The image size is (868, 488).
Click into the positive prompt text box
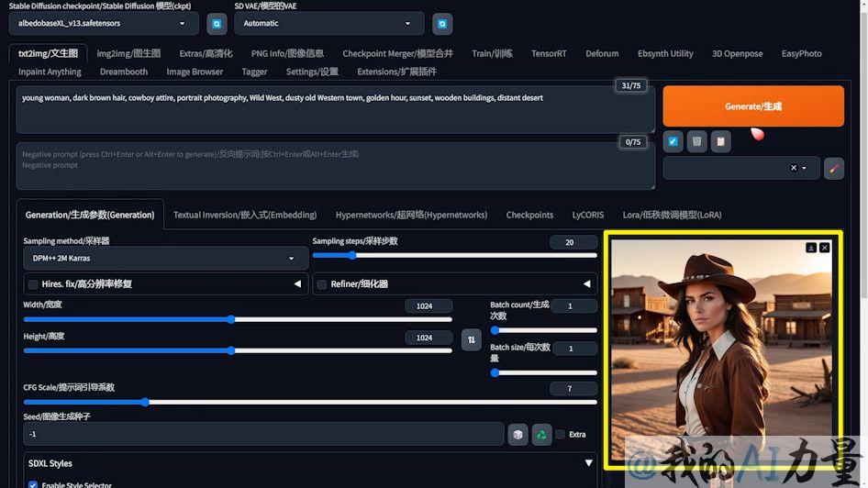pyautogui.click(x=336, y=109)
